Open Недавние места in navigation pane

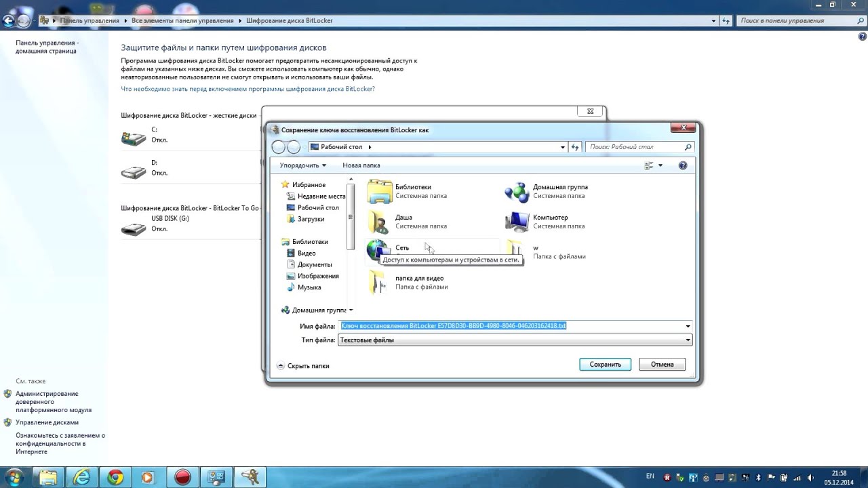[316, 197]
